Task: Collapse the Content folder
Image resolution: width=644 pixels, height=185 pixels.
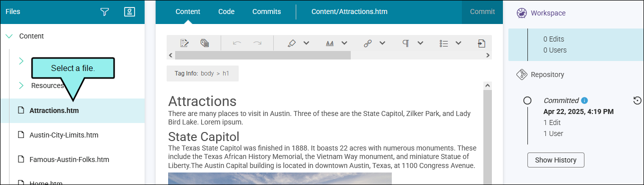Action: (x=9, y=36)
